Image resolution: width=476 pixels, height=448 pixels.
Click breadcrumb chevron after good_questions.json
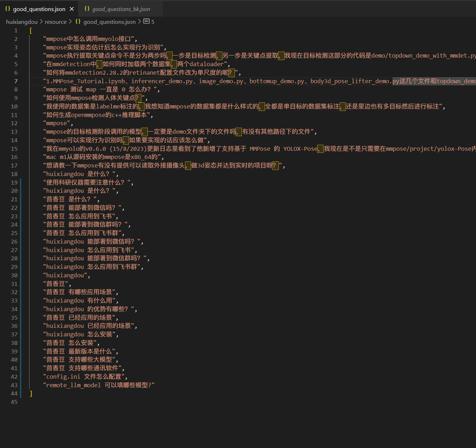[x=139, y=22]
